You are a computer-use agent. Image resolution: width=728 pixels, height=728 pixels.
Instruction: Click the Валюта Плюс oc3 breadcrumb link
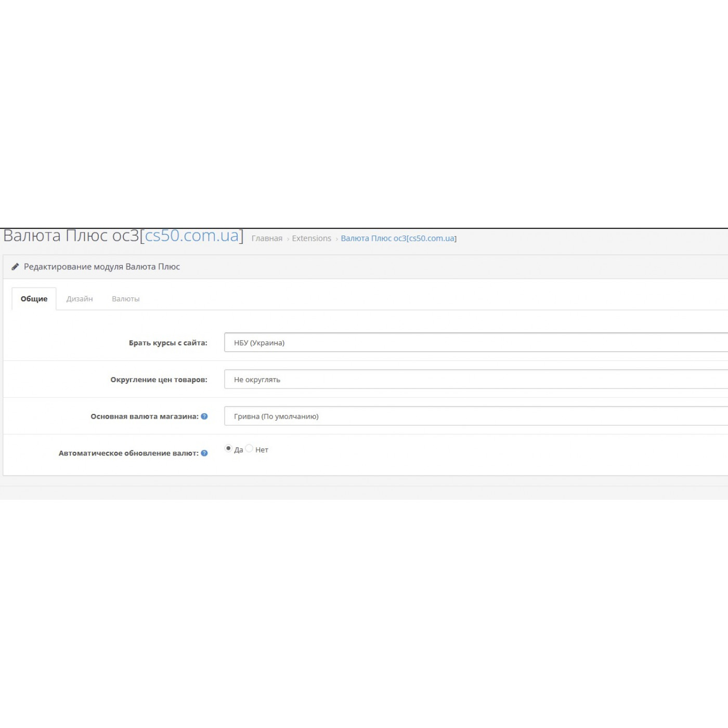pyautogui.click(x=398, y=239)
